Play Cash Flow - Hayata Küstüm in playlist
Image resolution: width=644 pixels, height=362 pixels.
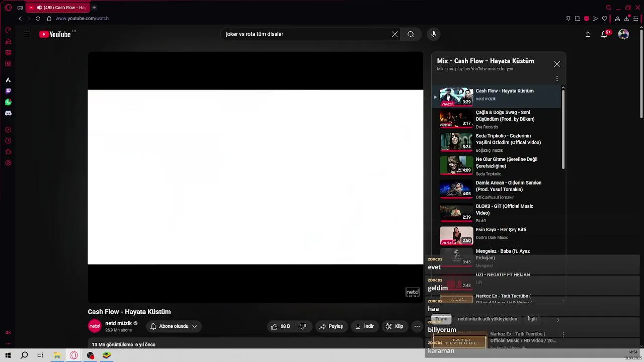pyautogui.click(x=497, y=96)
